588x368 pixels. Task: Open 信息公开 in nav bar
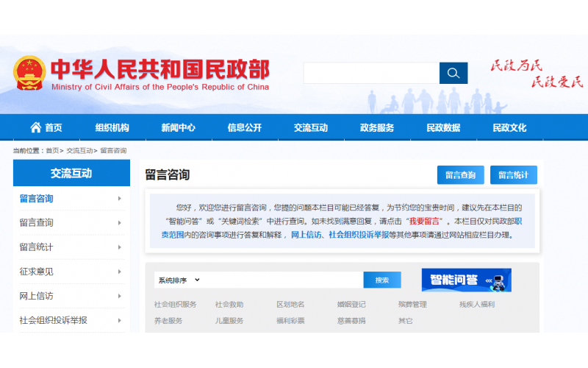[245, 127]
